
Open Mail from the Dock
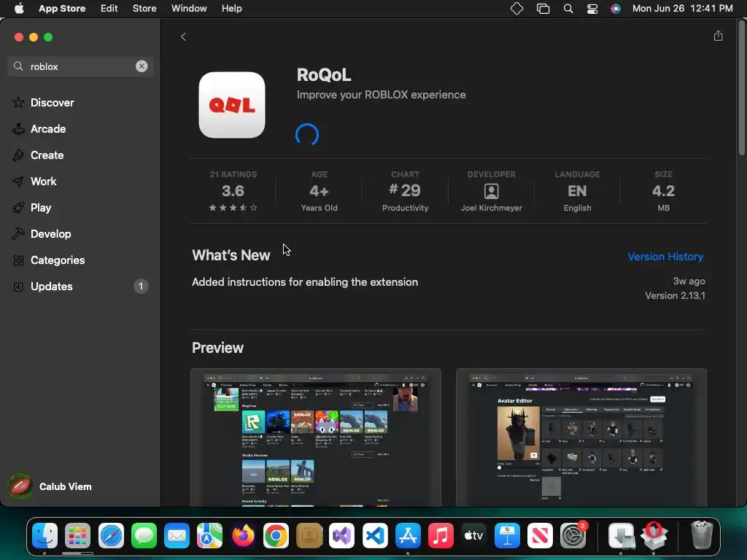pos(177,536)
